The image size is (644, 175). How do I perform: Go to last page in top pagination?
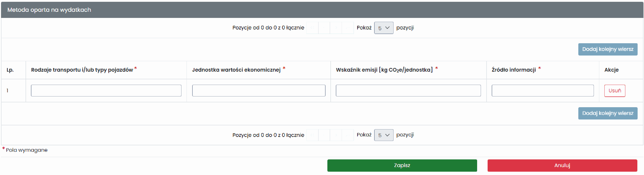pos(348,28)
